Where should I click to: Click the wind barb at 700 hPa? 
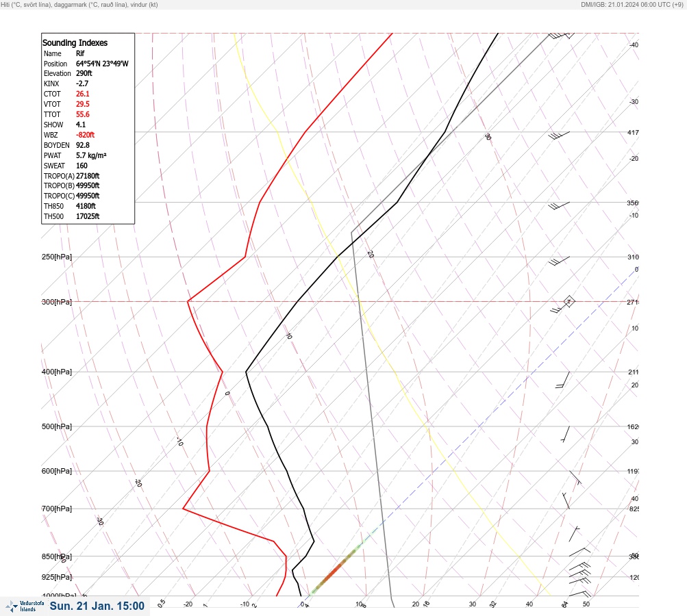[566, 501]
